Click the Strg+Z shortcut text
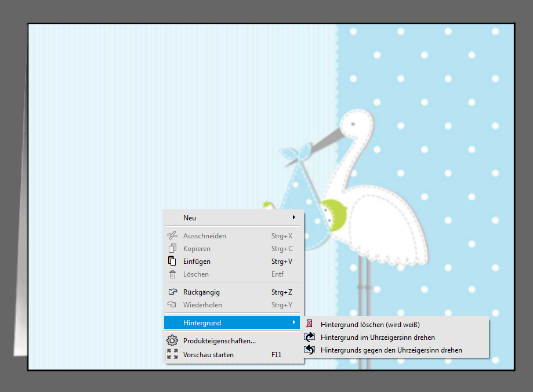 click(282, 292)
